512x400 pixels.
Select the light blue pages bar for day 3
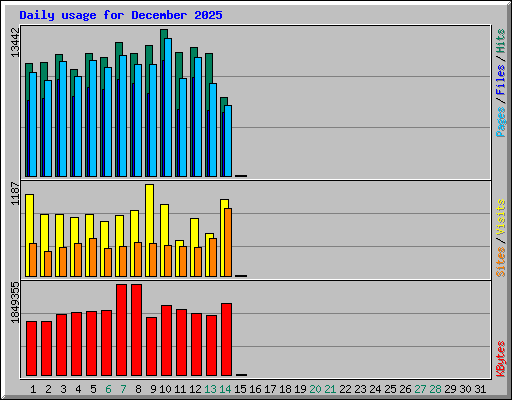[x=63, y=119]
